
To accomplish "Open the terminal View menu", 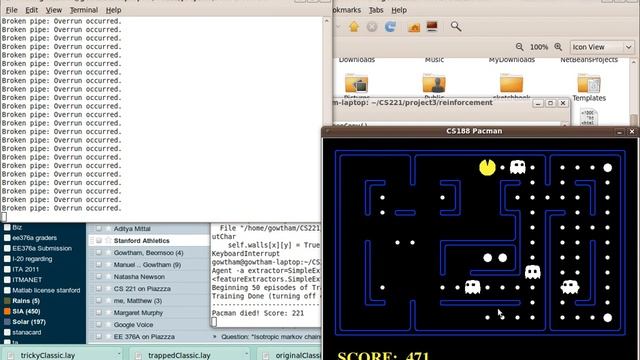I will pyautogui.click(x=53, y=10).
